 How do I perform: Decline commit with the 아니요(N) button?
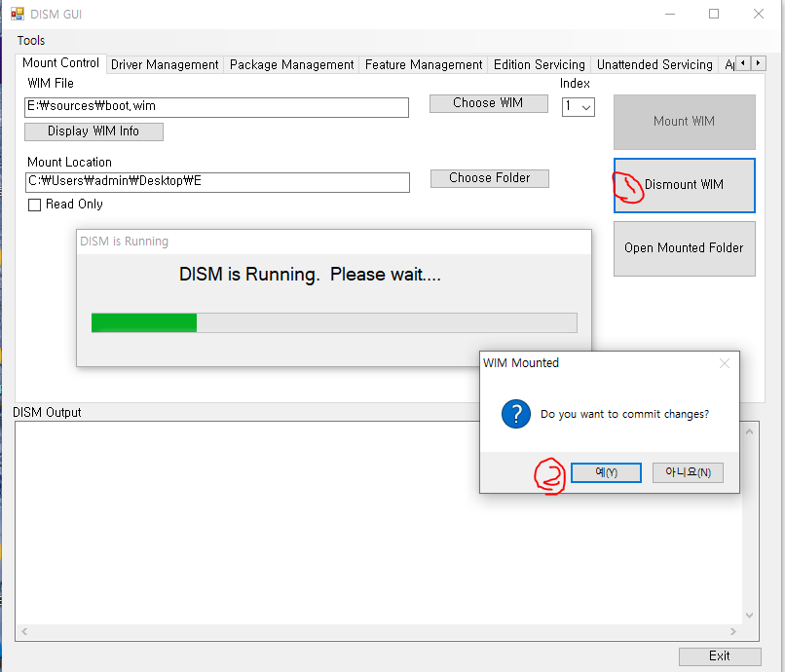(x=688, y=472)
